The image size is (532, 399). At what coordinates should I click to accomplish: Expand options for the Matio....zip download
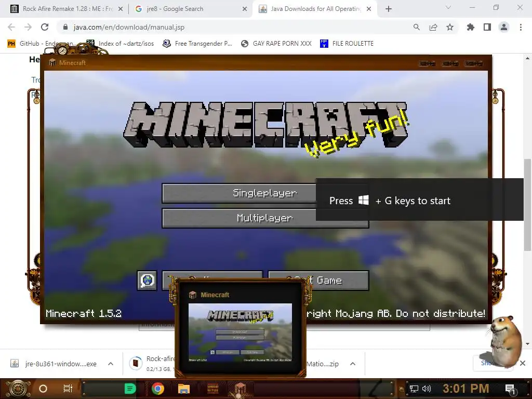(x=353, y=364)
